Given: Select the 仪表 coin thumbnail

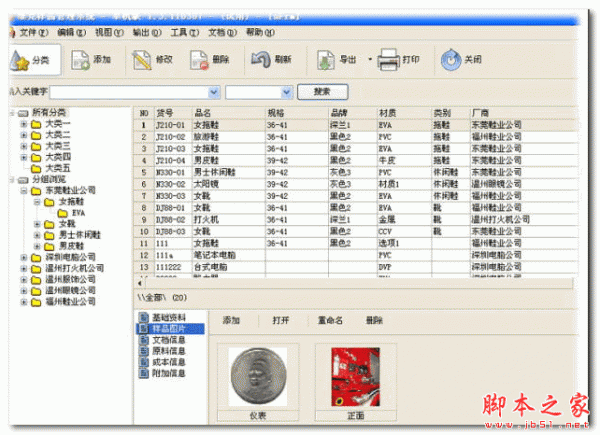Looking at the screenshot, I should (x=258, y=377).
